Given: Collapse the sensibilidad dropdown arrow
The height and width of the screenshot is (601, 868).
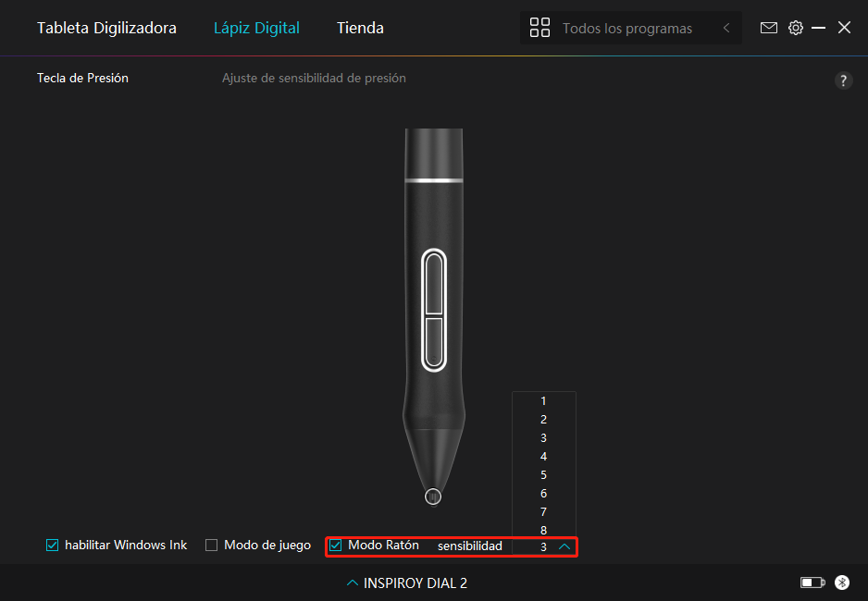Looking at the screenshot, I should point(564,546).
